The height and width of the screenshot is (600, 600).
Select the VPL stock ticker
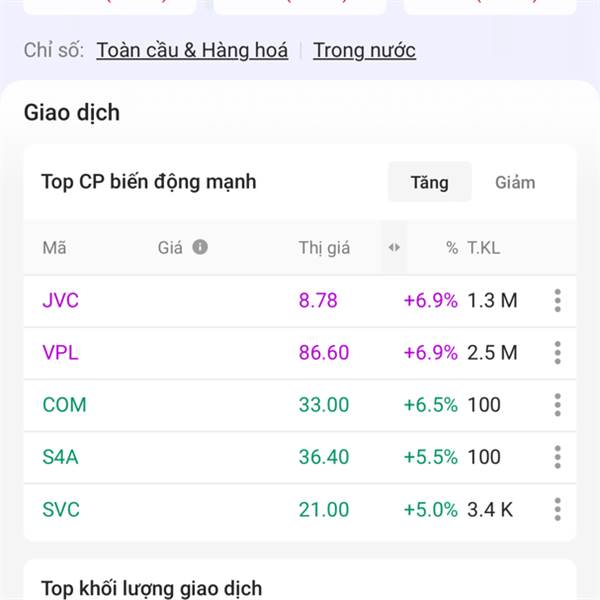[x=60, y=352]
